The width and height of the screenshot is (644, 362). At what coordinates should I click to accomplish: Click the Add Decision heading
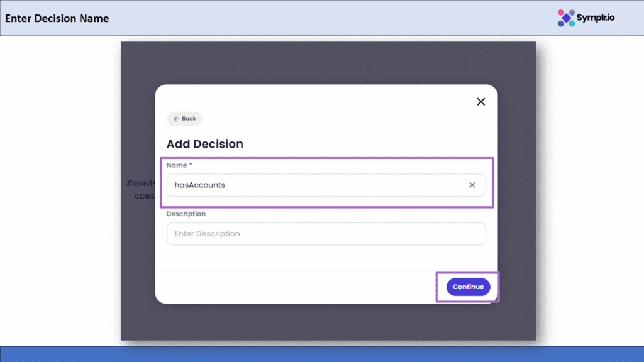click(204, 144)
